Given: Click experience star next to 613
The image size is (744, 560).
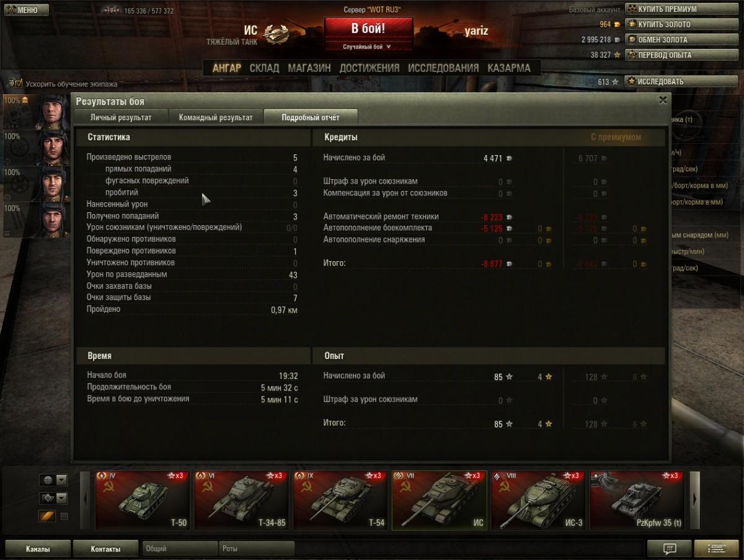Looking at the screenshot, I should click(x=615, y=82).
